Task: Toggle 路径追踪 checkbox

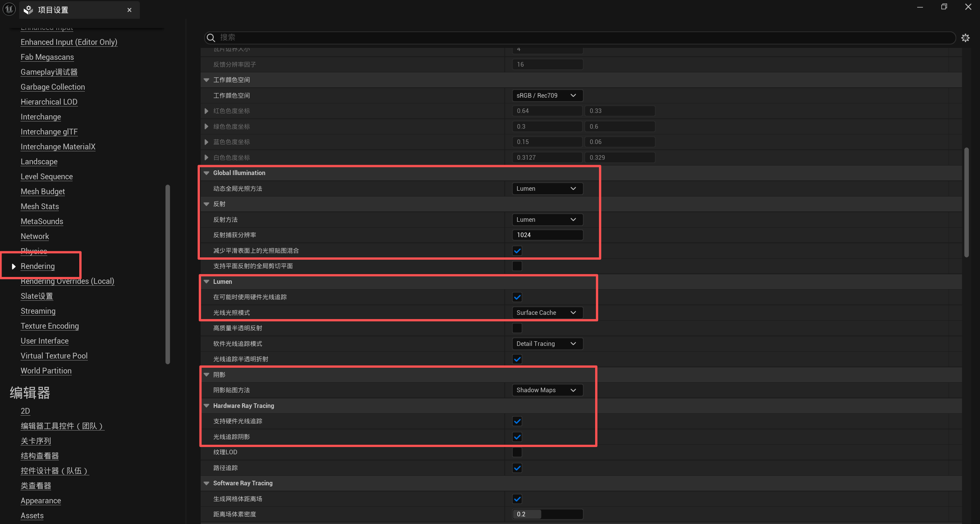Action: pos(517,468)
